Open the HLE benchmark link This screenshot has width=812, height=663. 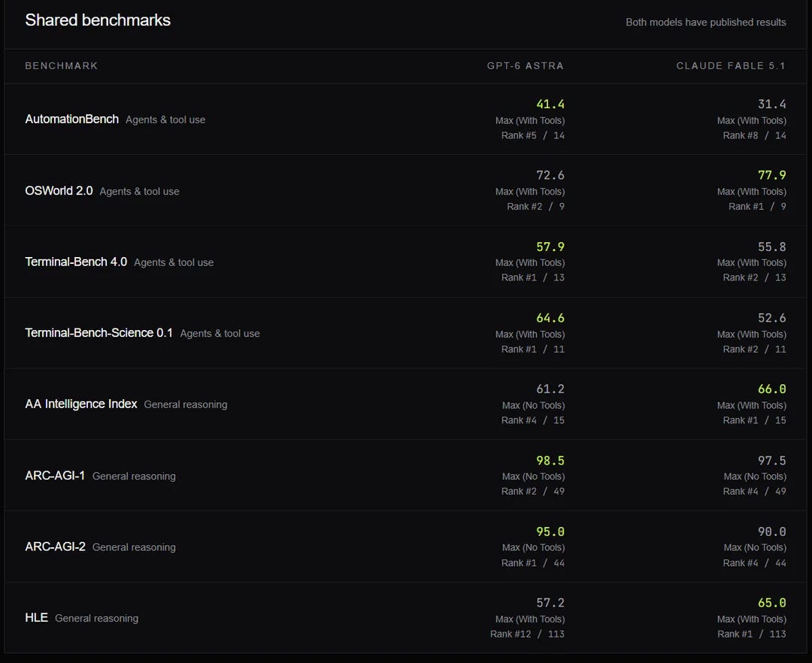pos(36,617)
